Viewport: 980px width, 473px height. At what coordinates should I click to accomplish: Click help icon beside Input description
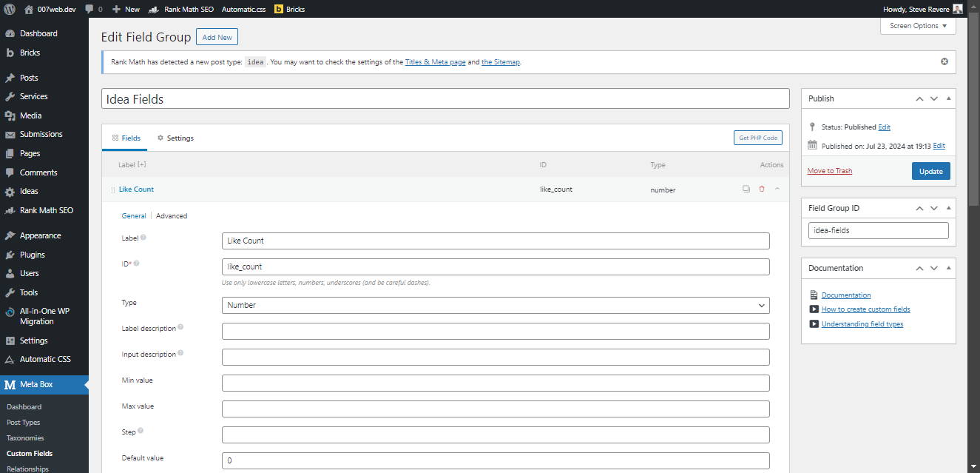(x=180, y=353)
